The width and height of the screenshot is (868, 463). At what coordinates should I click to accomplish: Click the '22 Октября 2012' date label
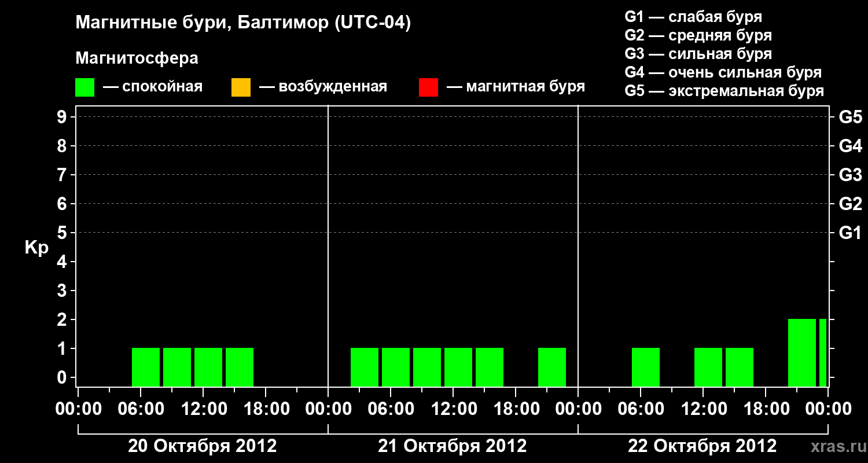point(703,446)
